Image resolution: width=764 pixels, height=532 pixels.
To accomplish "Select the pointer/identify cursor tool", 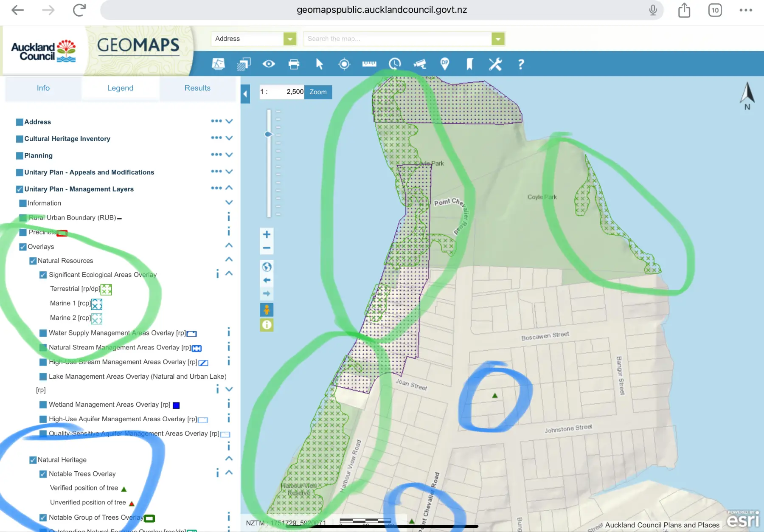I will click(320, 64).
